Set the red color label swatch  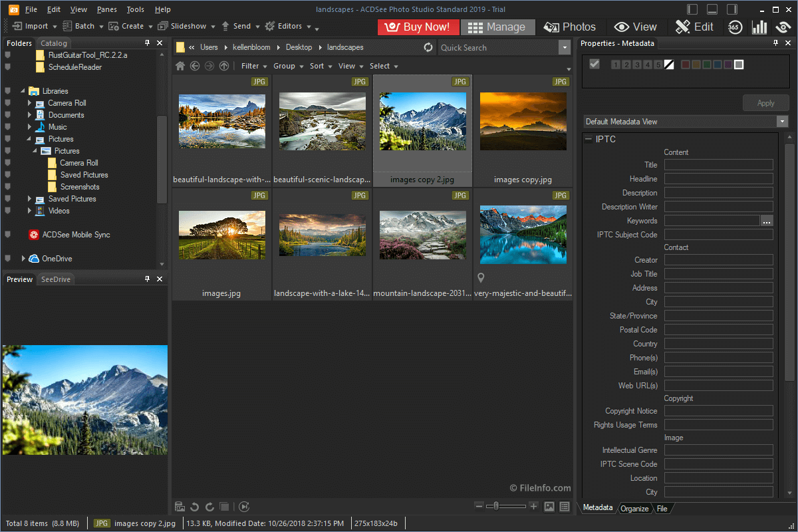click(x=686, y=65)
